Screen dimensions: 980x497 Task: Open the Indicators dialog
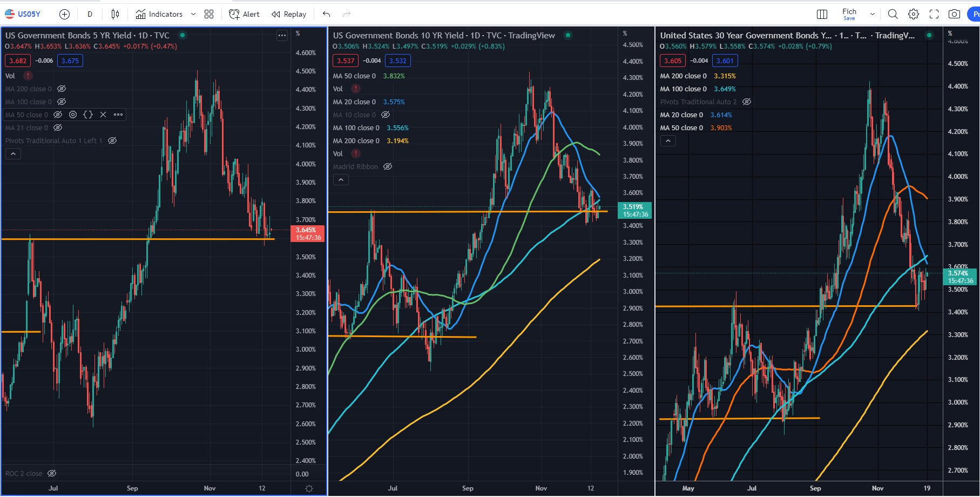(159, 14)
